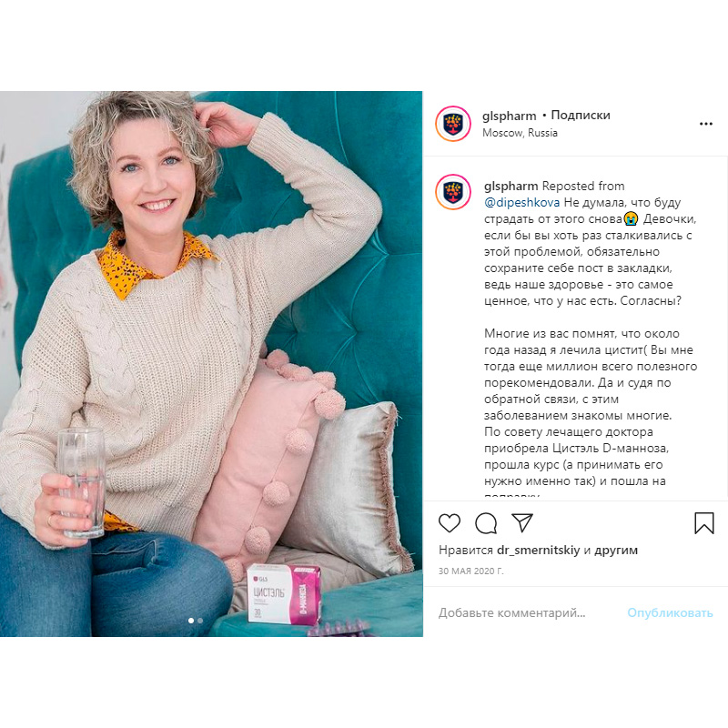View dr_smernitskiy profile from likes
This screenshot has height=728, width=728.
(x=538, y=551)
